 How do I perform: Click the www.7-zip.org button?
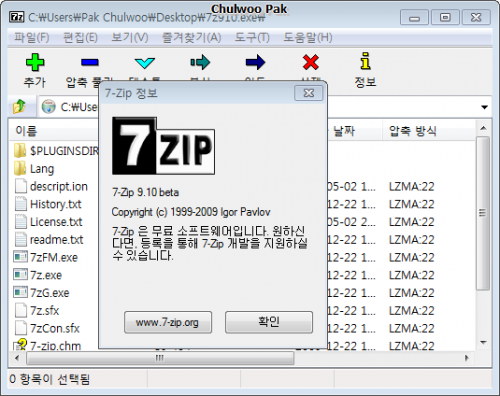168,322
